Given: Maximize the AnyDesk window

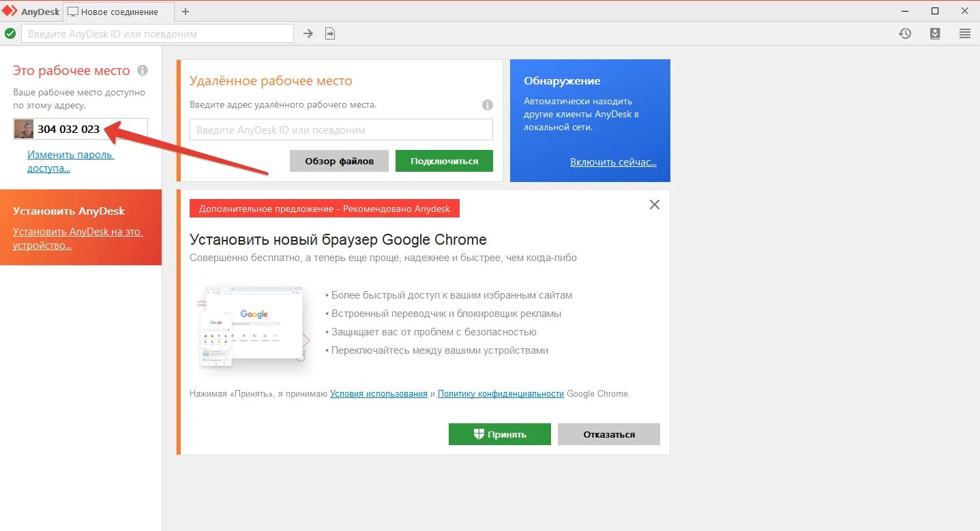Looking at the screenshot, I should (935, 11).
